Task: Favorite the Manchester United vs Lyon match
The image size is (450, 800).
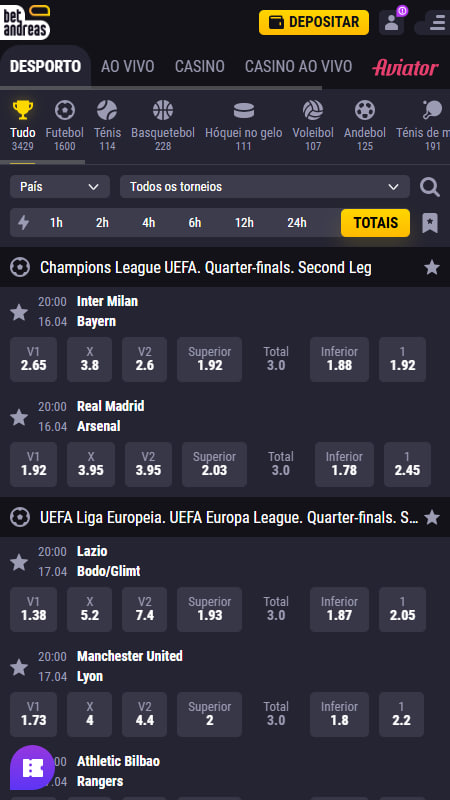Action: (x=19, y=667)
